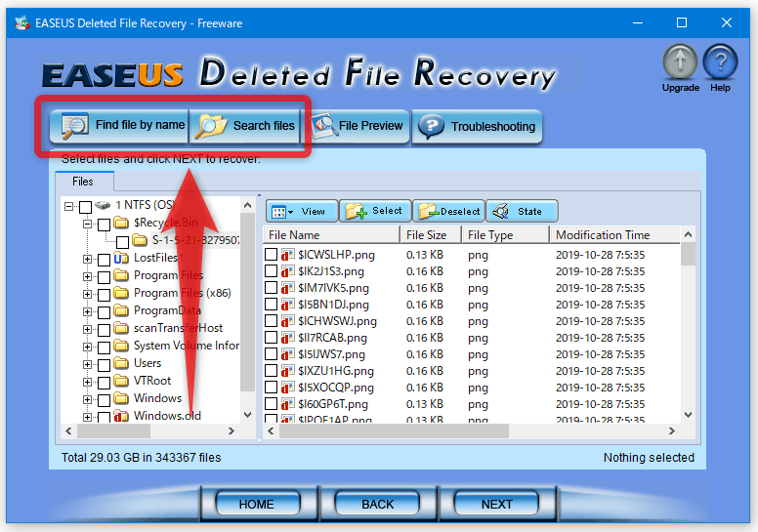758x532 pixels.
Task: Tick checkbox for $IK2J1S3.png
Action: (272, 270)
